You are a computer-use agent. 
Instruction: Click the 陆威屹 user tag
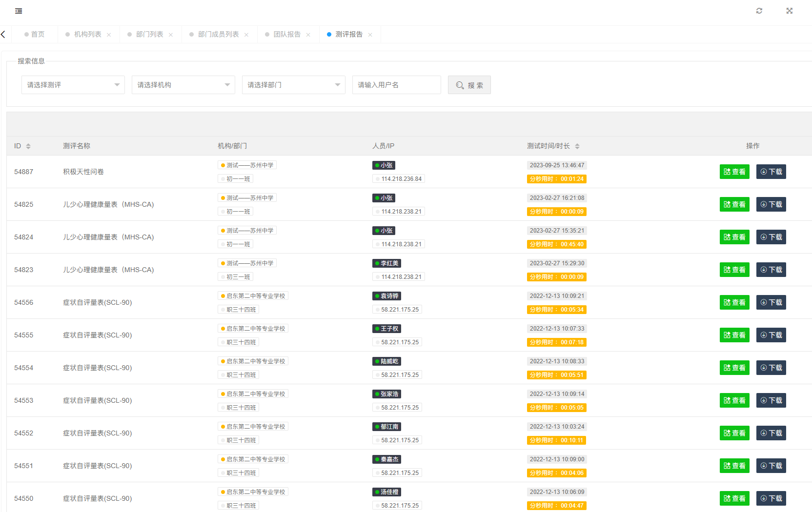pyautogui.click(x=386, y=361)
